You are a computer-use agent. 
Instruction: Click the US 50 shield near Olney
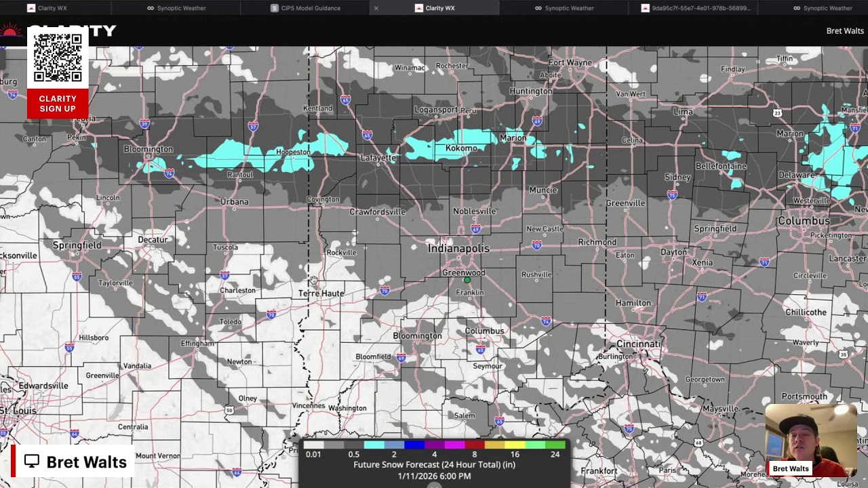229,410
